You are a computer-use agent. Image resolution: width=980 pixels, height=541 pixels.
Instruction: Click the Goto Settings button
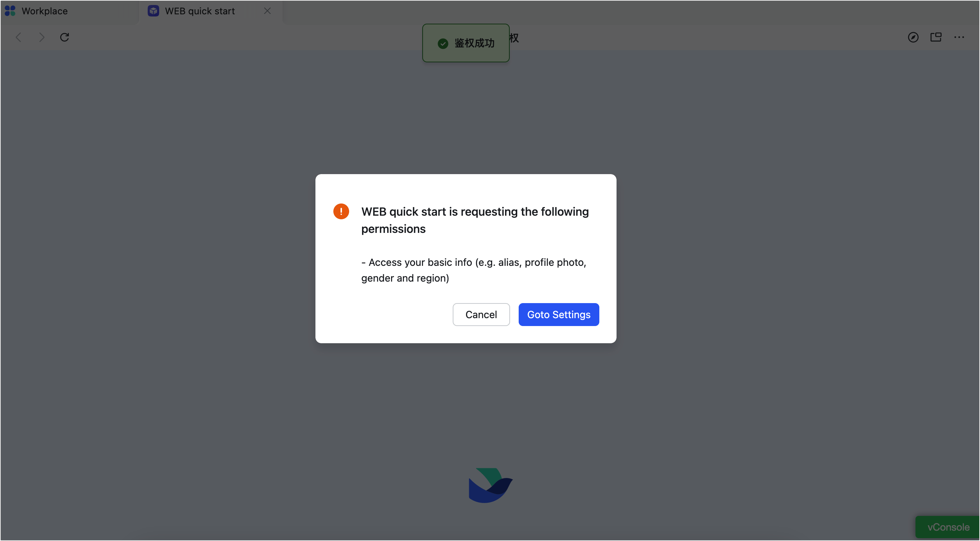[558, 315]
